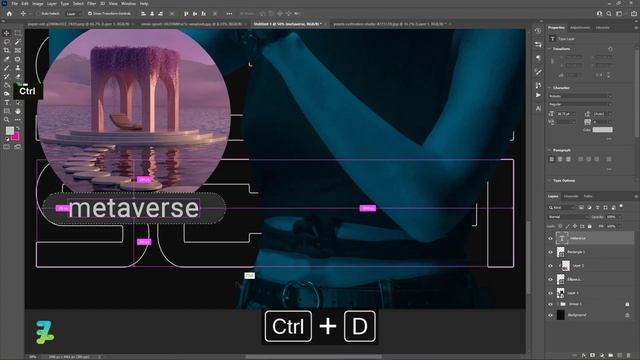This screenshot has height=360, width=640.
Task: Align left edges in options bar
Action: point(143,13)
